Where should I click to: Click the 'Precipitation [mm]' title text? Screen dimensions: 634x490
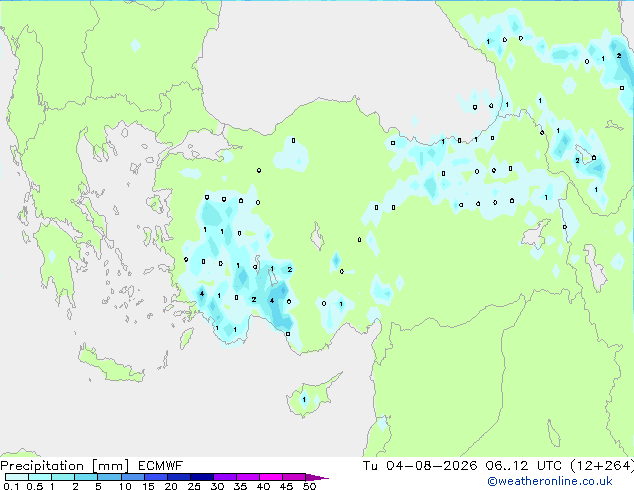[x=65, y=466]
